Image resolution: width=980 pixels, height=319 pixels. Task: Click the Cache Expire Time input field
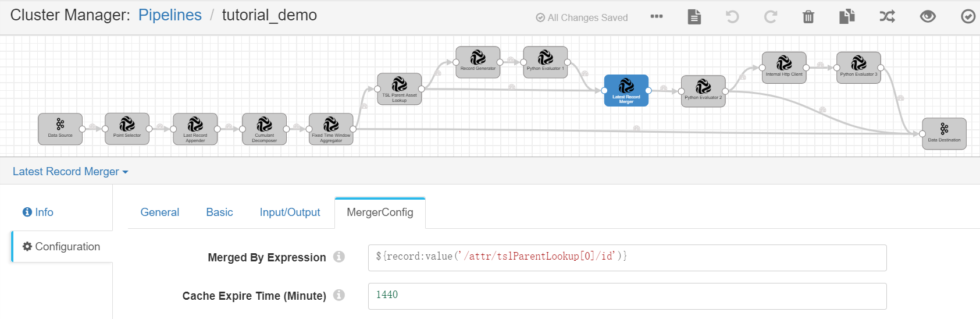(627, 296)
